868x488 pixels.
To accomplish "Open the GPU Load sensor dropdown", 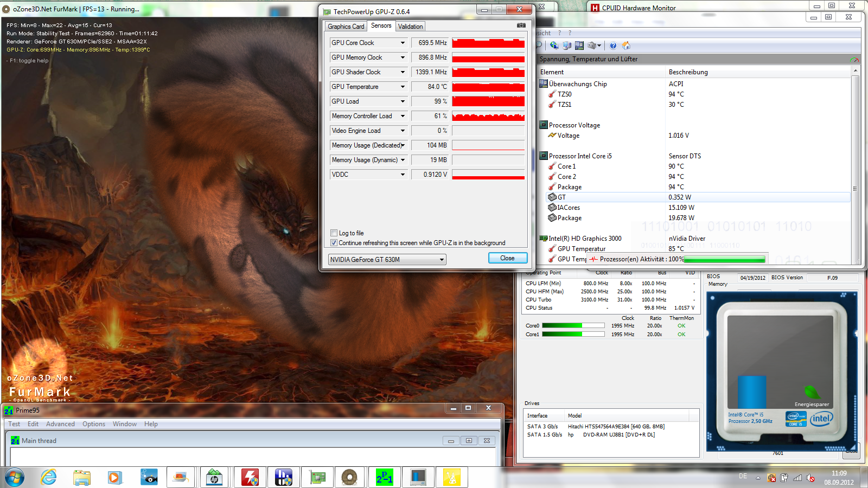I will [403, 101].
